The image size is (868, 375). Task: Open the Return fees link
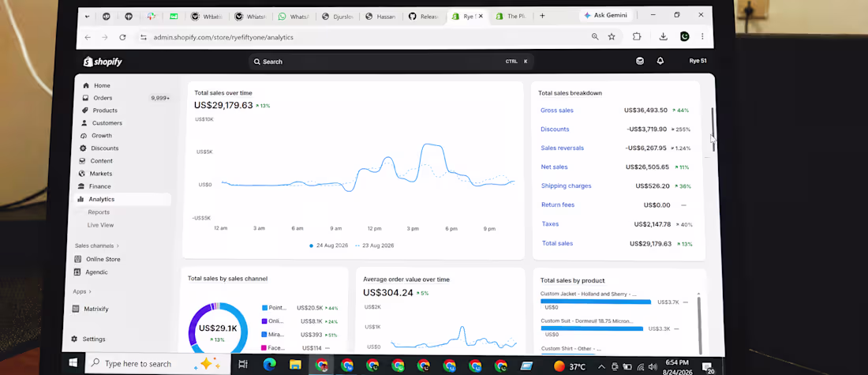tap(558, 205)
